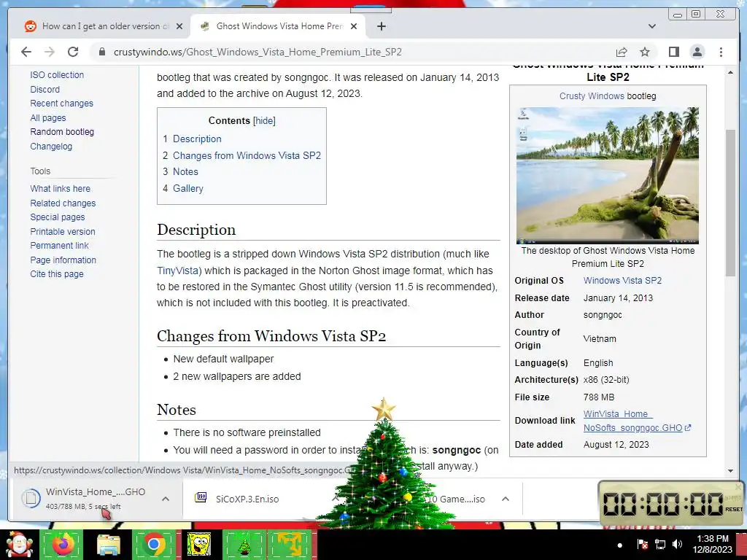Open site security padlock info
Image resolution: width=747 pixels, height=560 pixels.
tap(101, 52)
